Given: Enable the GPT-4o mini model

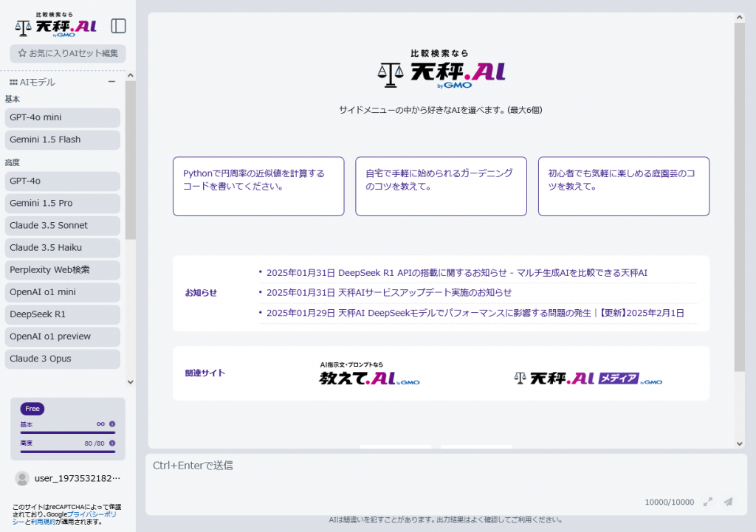Looking at the screenshot, I should (62, 117).
